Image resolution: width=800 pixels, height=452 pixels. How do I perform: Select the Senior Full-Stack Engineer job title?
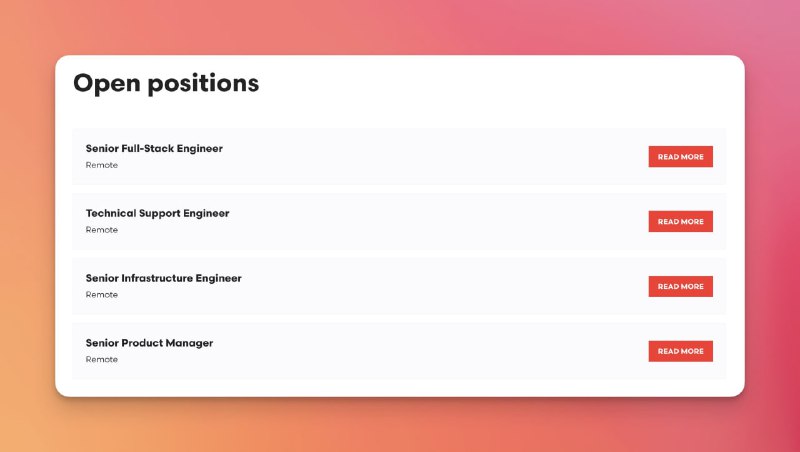154,148
